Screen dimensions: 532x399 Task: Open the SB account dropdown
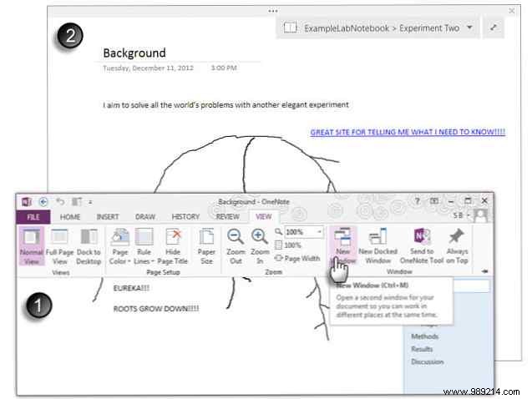[461, 215]
